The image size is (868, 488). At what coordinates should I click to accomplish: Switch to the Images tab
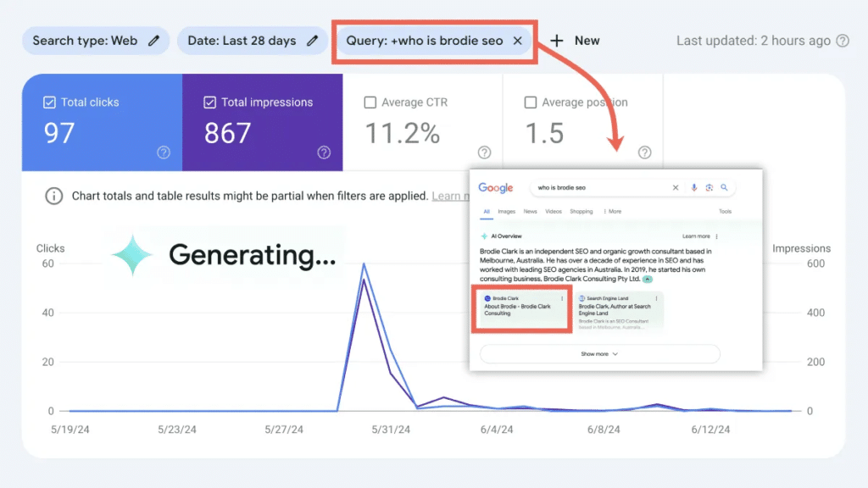506,211
